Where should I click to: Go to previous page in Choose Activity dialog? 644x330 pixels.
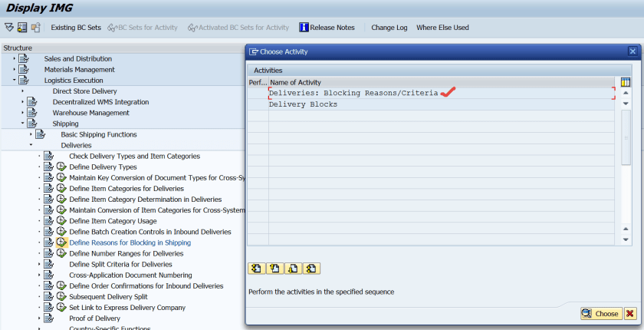pyautogui.click(x=274, y=269)
